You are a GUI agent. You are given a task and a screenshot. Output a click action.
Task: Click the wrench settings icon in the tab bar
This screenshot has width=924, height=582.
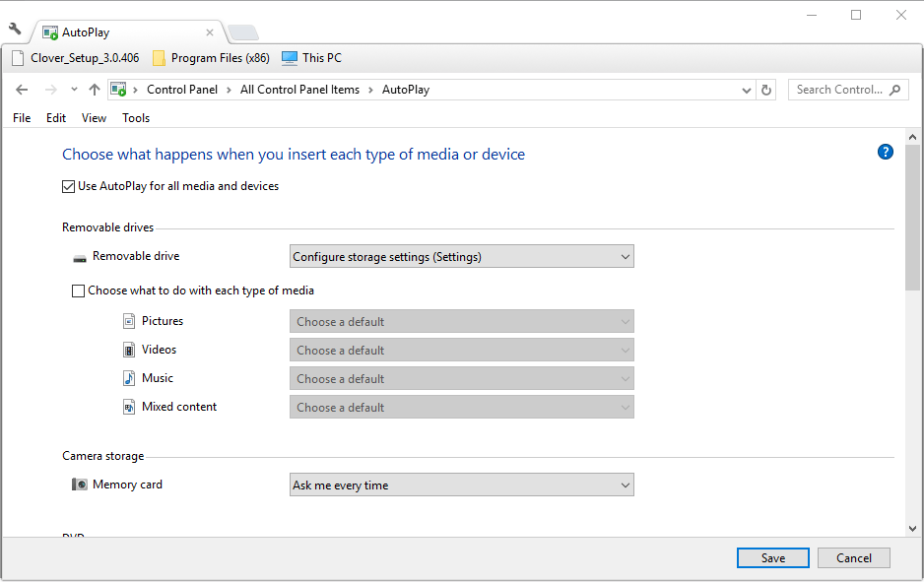[x=15, y=30]
